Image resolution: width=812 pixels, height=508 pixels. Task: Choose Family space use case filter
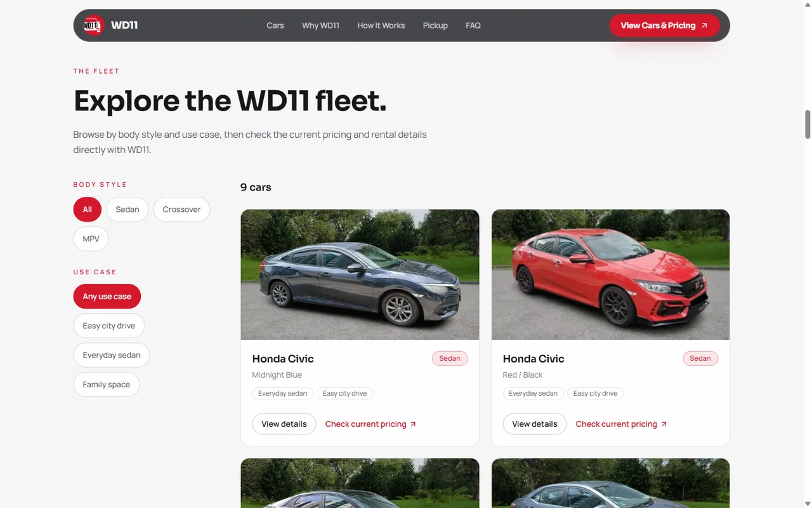tap(107, 384)
